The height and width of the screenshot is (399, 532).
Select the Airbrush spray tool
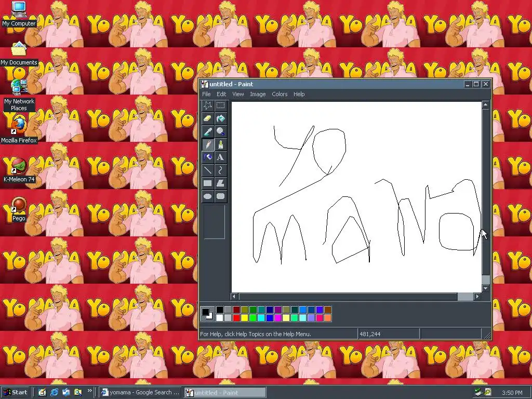208,157
